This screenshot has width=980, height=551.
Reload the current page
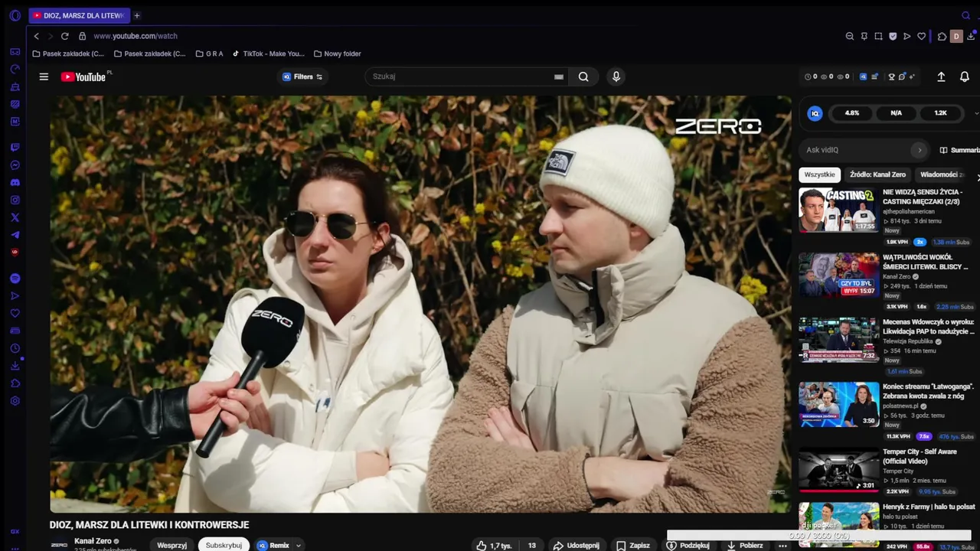pos(64,36)
